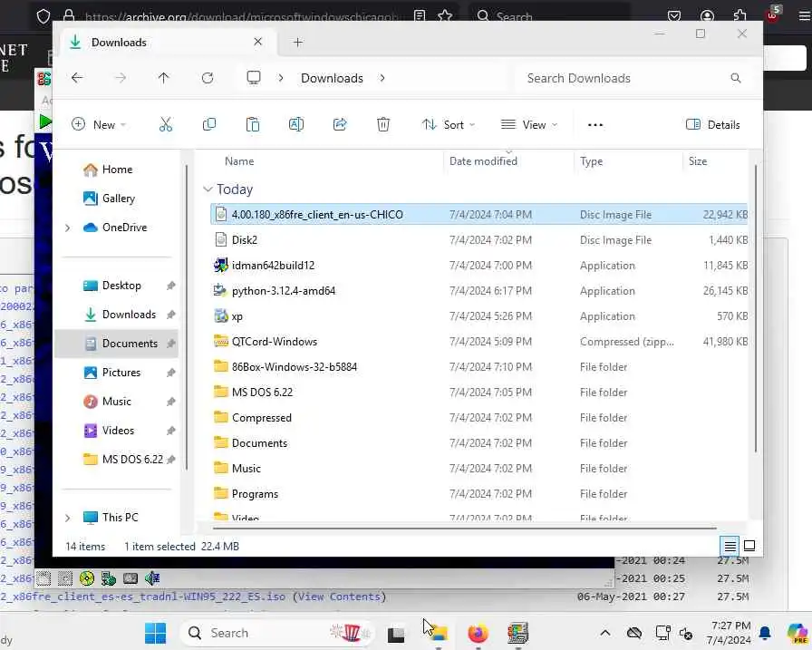Click the Share icon in toolbar
Screen dimensions: 812x650
point(340,124)
